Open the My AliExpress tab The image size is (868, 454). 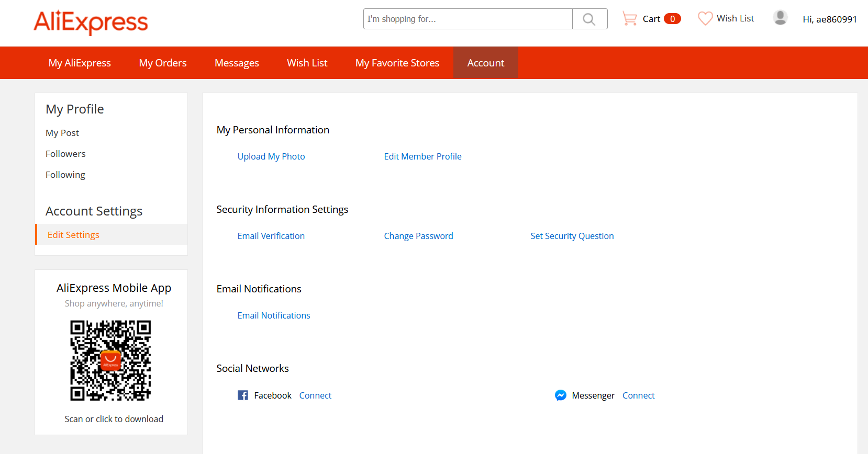coord(80,63)
